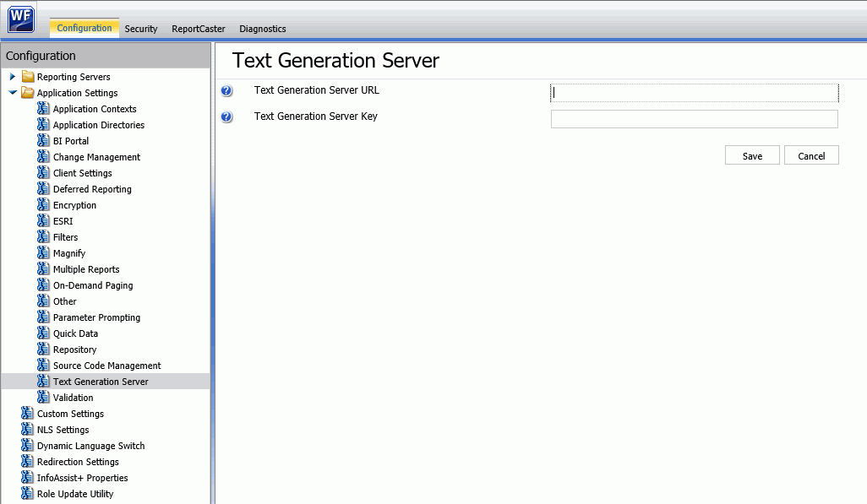The image size is (867, 504).
Task: Click the On-Demand Paging settings icon
Action: [x=43, y=285]
